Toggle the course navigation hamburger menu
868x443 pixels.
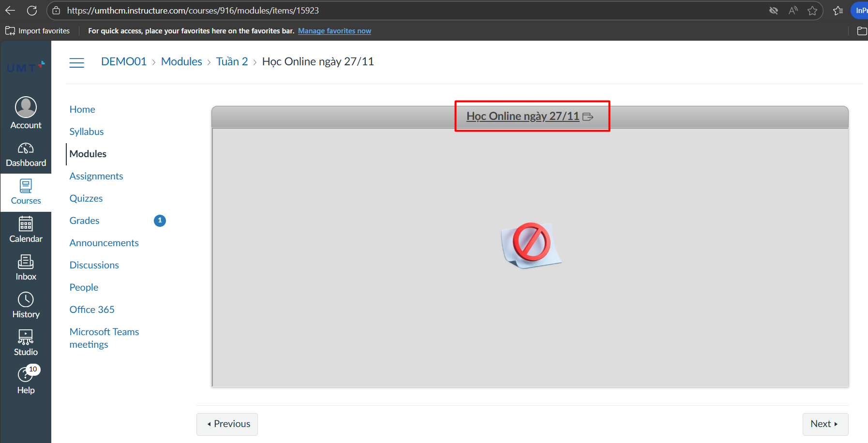76,62
